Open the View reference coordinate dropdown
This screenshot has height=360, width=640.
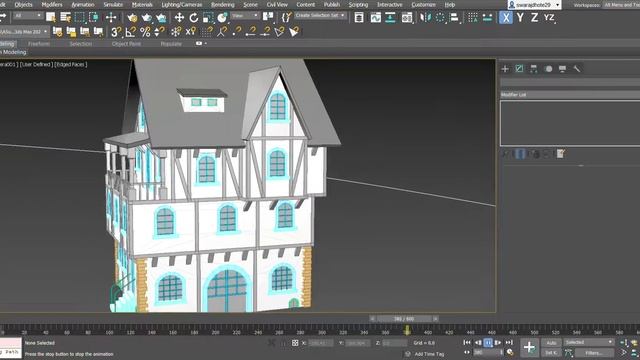(x=245, y=16)
